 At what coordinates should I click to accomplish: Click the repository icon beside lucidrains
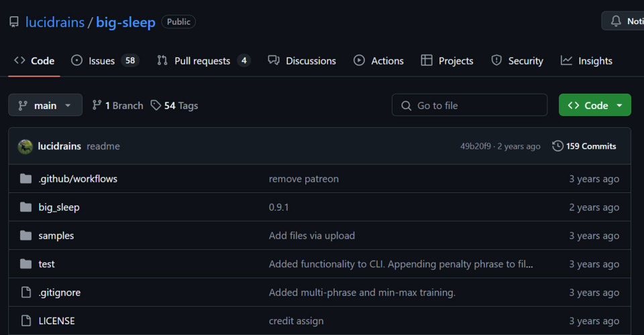[x=13, y=22]
